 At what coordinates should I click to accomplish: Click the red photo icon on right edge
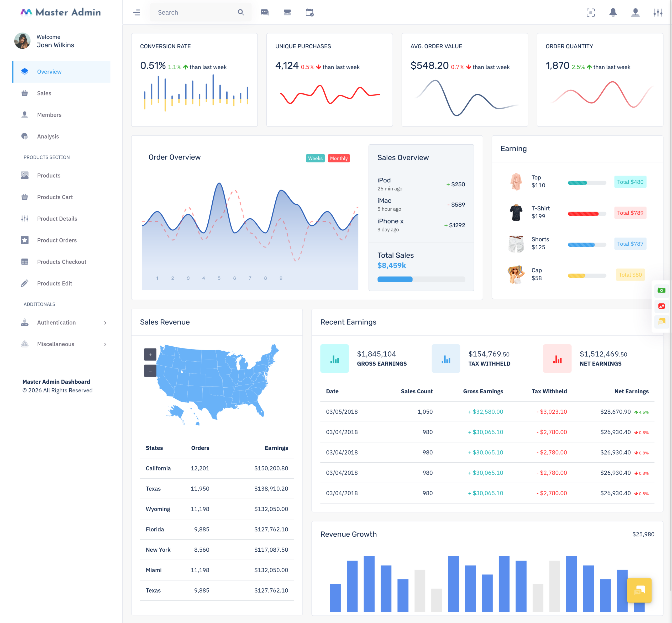pos(661,306)
